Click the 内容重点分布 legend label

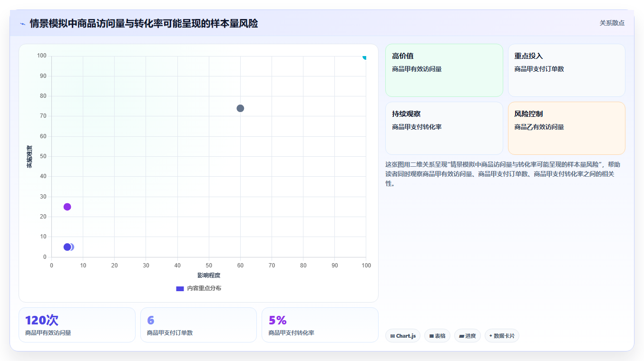point(204,288)
